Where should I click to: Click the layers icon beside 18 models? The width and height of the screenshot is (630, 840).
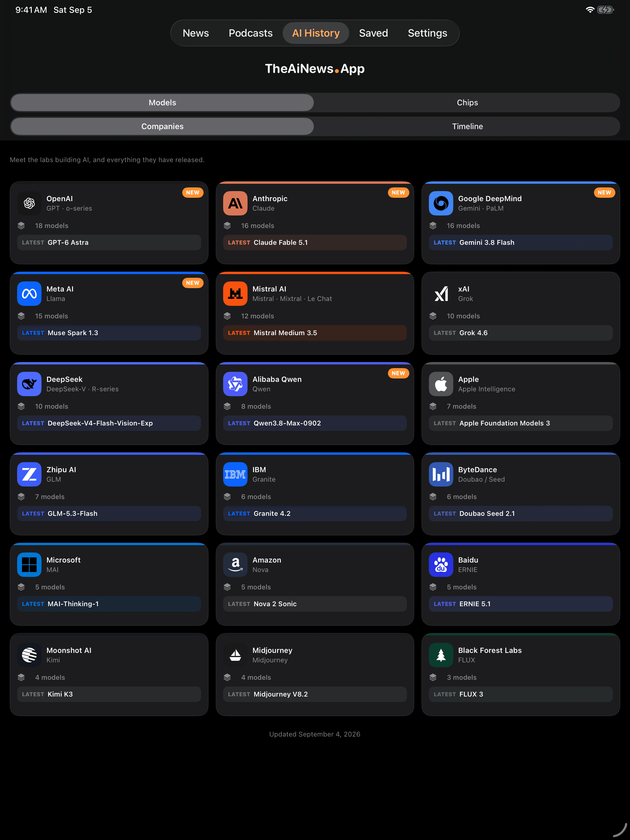tap(21, 226)
